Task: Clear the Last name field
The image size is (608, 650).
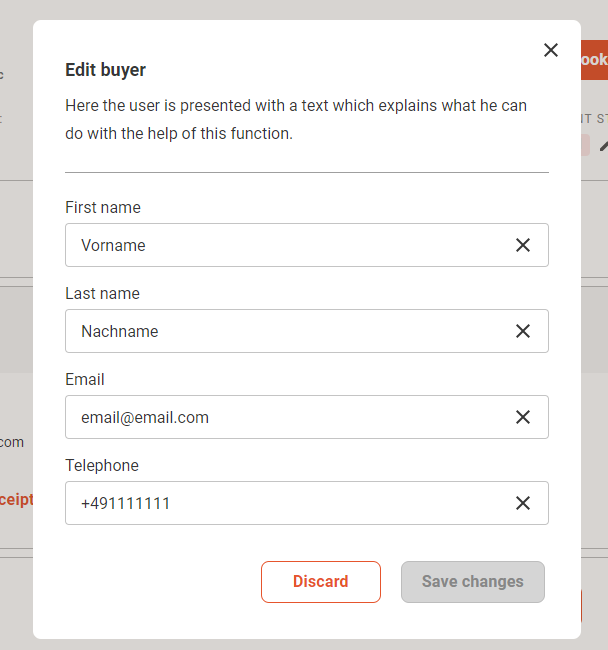Action: point(523,331)
